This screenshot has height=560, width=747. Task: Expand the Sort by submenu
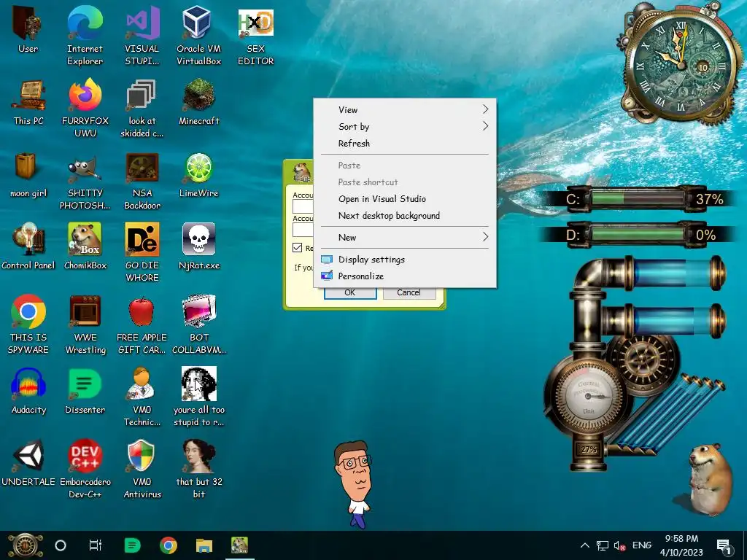click(404, 127)
